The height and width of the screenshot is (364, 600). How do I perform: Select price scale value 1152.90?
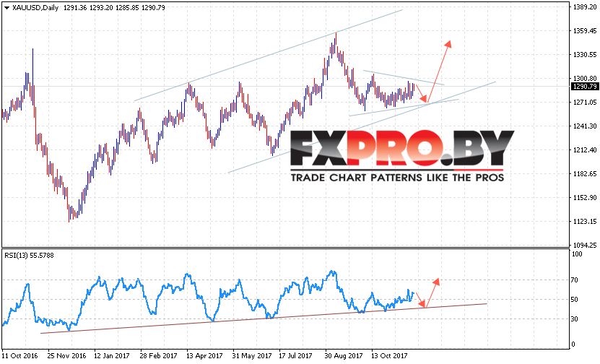pyautogui.click(x=584, y=197)
